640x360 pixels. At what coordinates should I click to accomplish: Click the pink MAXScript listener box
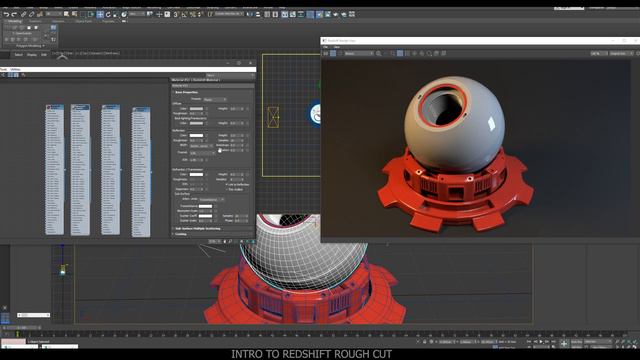click(x=13, y=342)
